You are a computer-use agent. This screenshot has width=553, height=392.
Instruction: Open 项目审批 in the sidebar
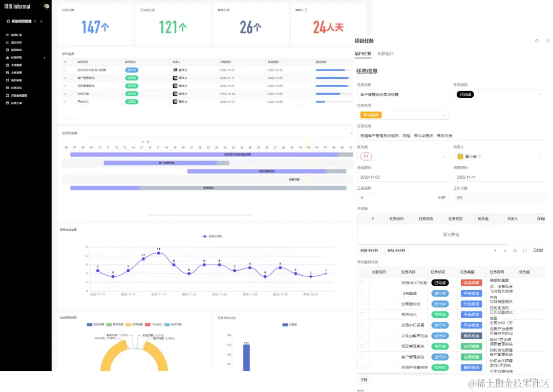coord(16,80)
